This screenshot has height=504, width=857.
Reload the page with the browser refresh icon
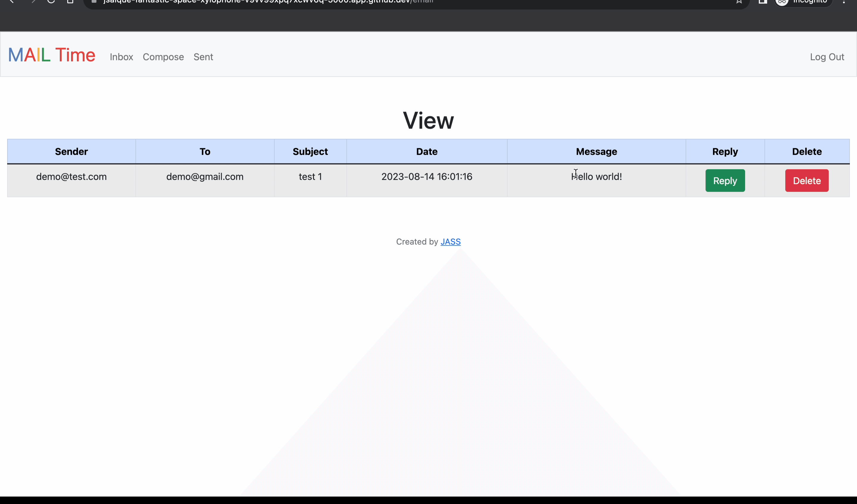tap(51, 1)
